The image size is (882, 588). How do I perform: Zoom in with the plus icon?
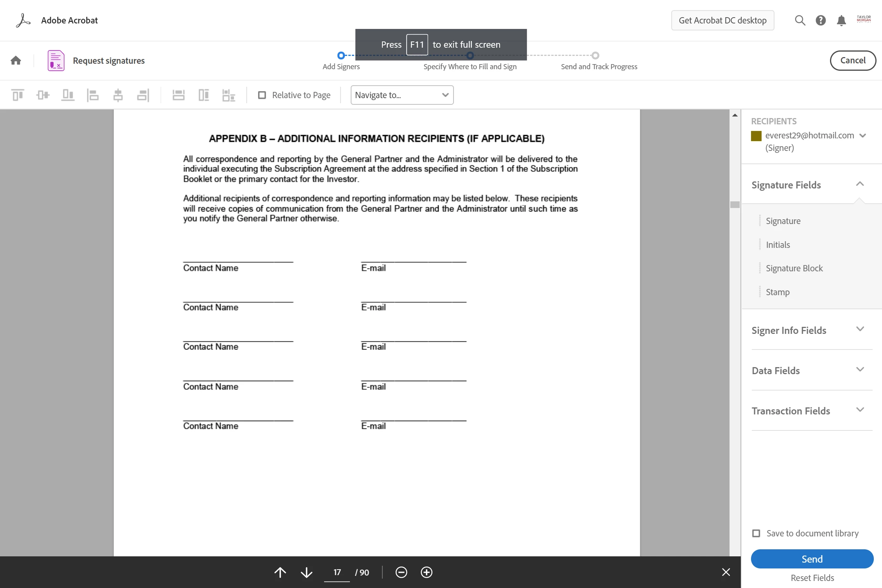[x=426, y=572]
